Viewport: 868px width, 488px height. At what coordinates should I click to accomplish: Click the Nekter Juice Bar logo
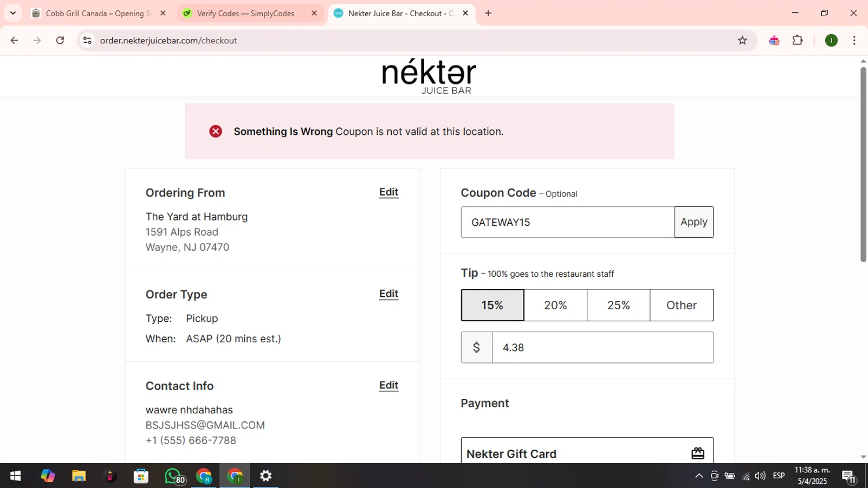[x=429, y=76]
